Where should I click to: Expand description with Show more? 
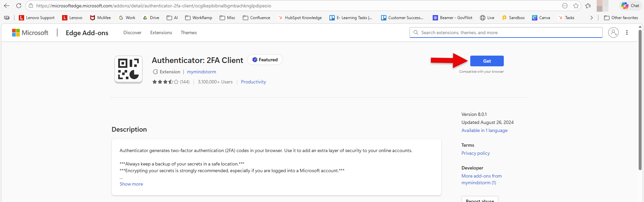click(131, 184)
